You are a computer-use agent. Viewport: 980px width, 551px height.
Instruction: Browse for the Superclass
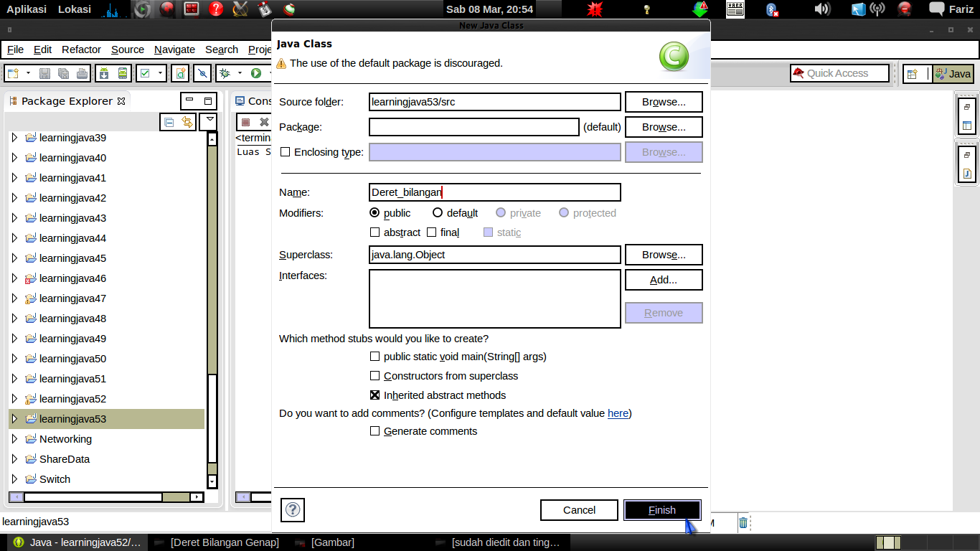click(x=664, y=255)
